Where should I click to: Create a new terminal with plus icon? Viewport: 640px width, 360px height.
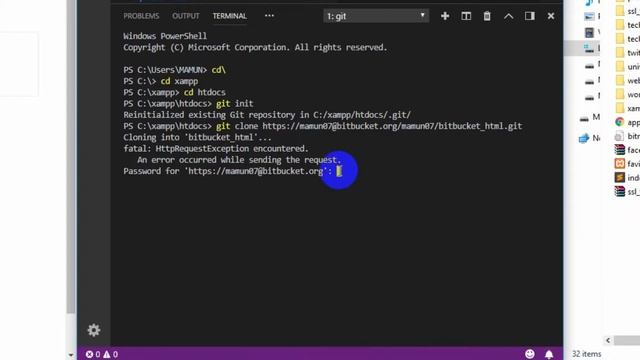[x=445, y=16]
